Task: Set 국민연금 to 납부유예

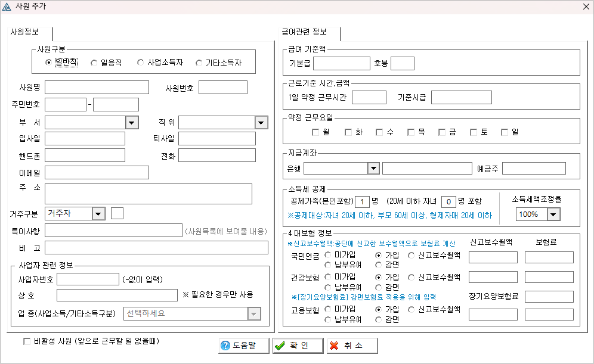Action: click(x=328, y=265)
